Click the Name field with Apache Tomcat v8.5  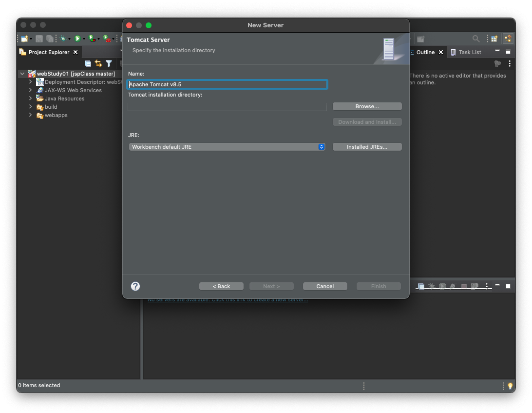click(228, 84)
